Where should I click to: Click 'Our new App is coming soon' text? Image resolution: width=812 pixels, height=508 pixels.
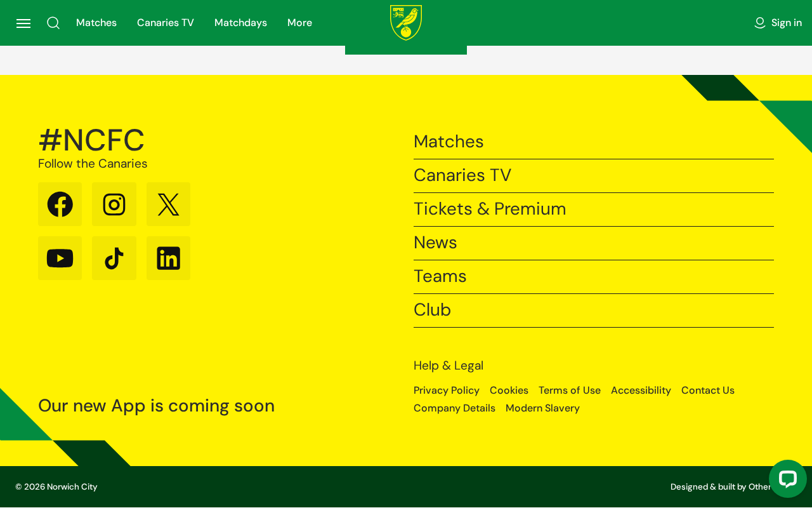click(x=156, y=406)
